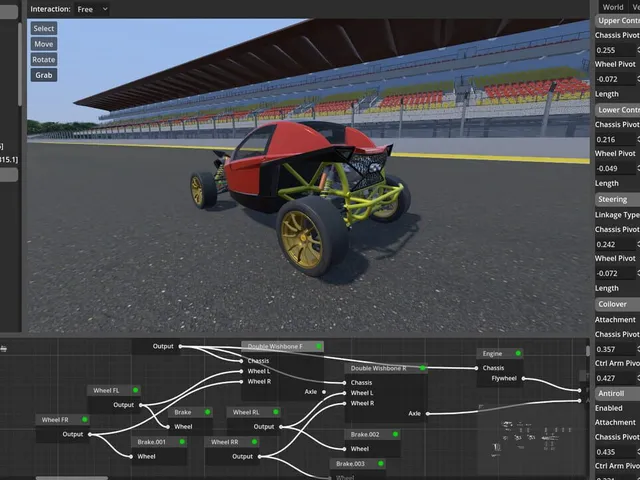640x480 pixels.
Task: Click the small icon at node graph's left edge
Action: pyautogui.click(x=4, y=349)
